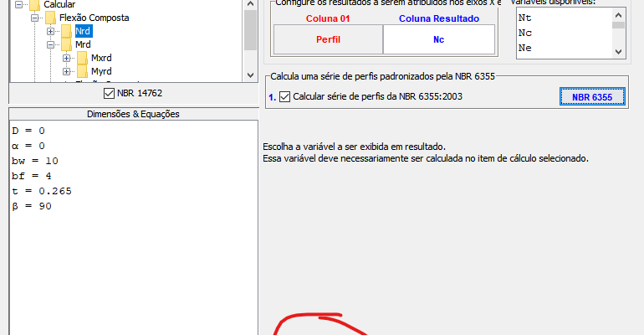This screenshot has height=335, width=644.
Task: Click the Flexão Composta folder icon
Action: pos(49,18)
